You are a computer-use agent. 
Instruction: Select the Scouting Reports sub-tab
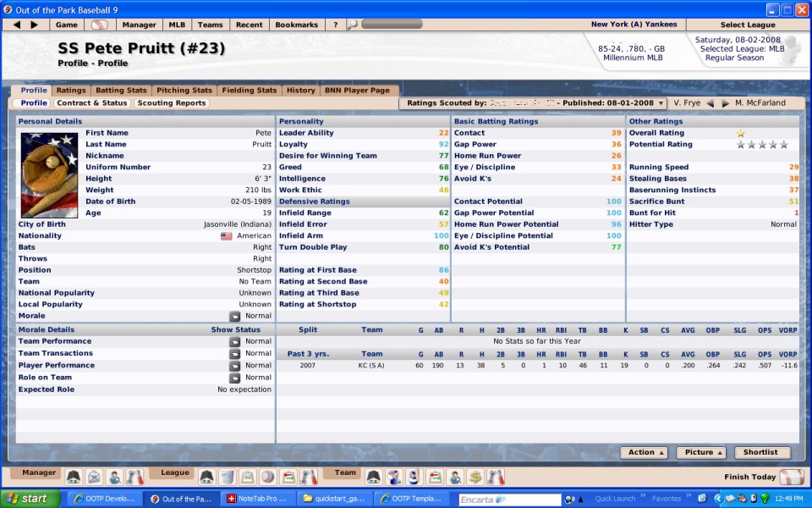coord(172,103)
